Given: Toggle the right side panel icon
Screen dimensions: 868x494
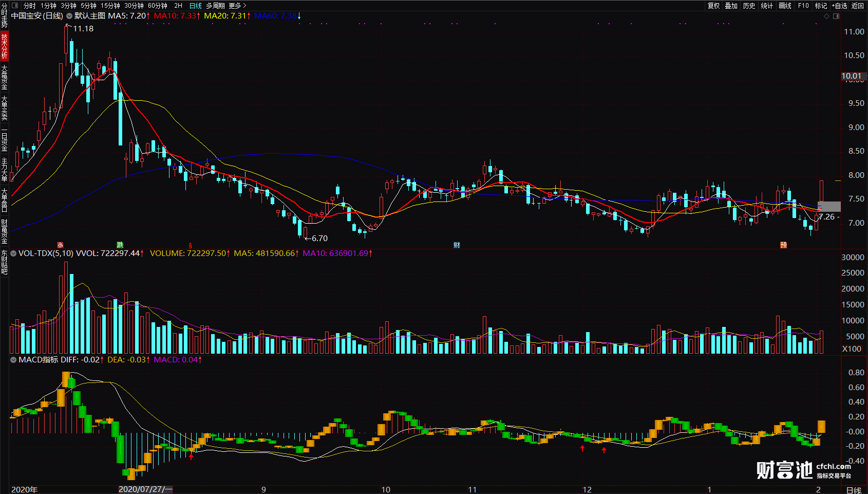Looking at the screenshot, I should (x=836, y=16).
